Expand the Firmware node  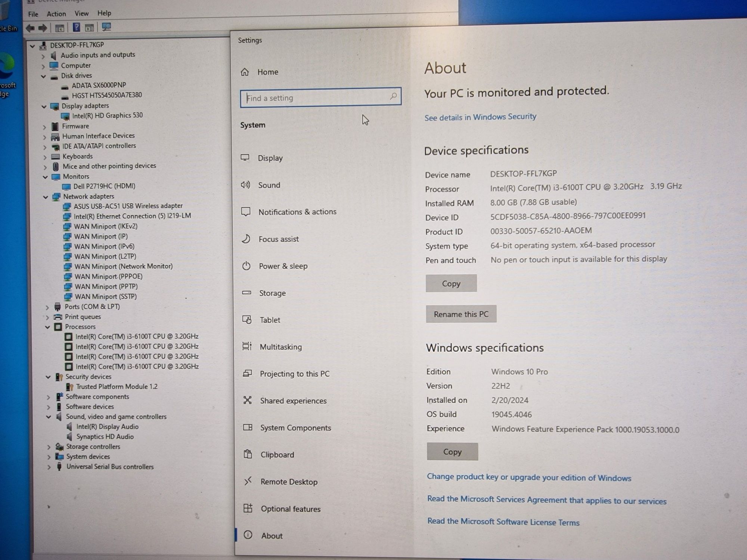(44, 127)
